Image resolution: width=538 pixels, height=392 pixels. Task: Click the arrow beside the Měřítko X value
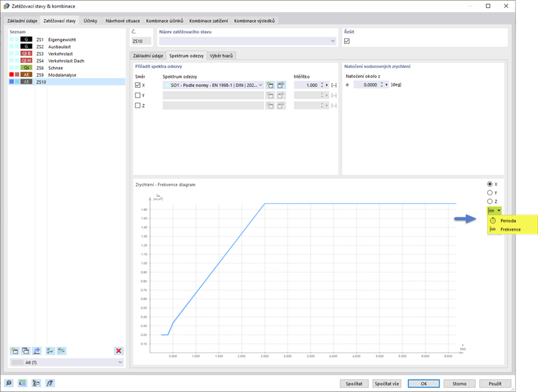coord(326,85)
